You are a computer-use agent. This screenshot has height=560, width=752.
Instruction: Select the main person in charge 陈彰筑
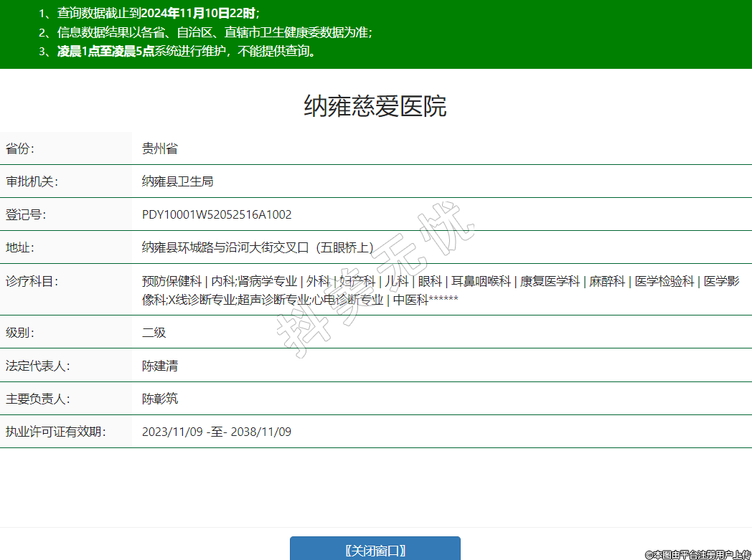[160, 399]
